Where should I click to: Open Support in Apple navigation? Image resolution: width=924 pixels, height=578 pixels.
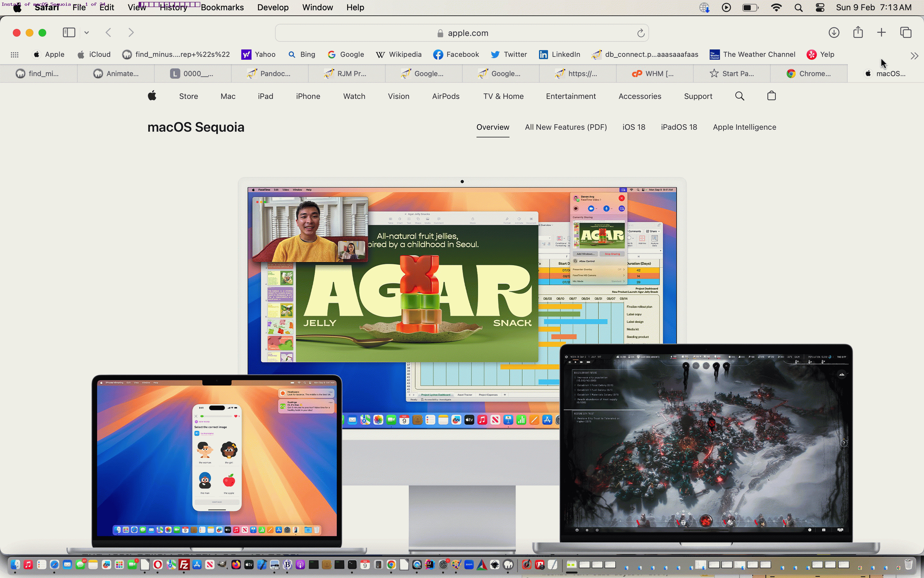698,96
